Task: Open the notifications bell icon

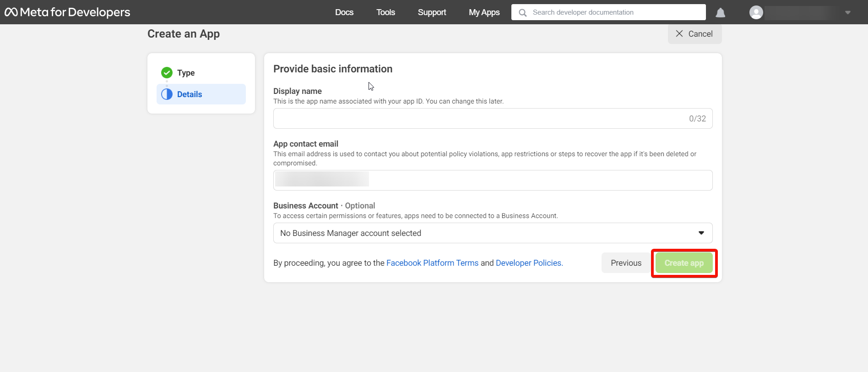Action: point(720,12)
